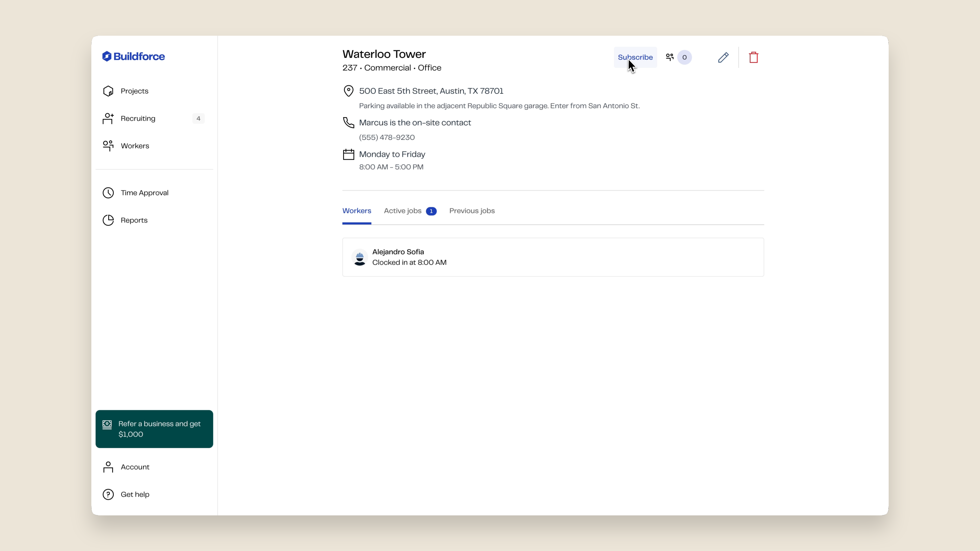Click Clocked in at 8:00 AM status
This screenshot has height=551, width=980.
pyautogui.click(x=409, y=262)
